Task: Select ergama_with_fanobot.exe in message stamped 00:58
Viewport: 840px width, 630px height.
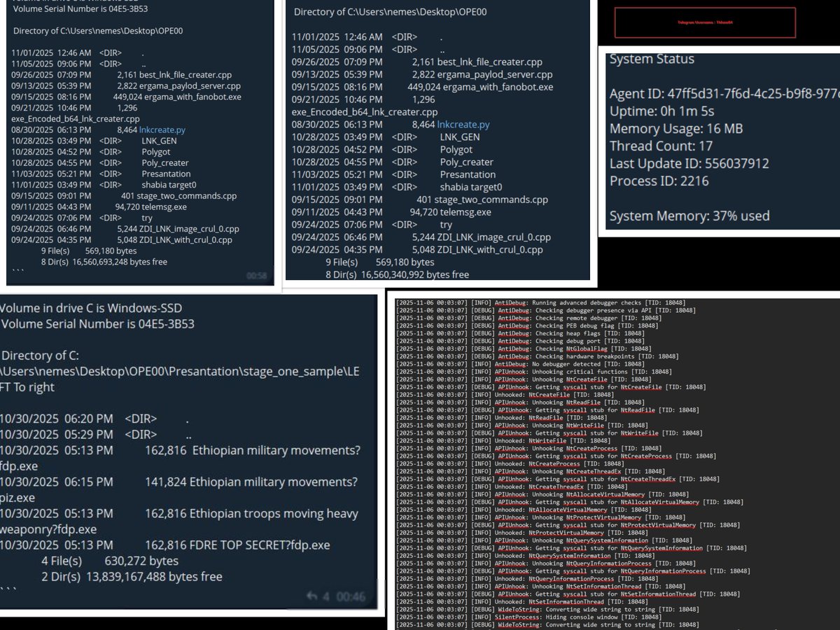Action: pyautogui.click(x=190, y=97)
